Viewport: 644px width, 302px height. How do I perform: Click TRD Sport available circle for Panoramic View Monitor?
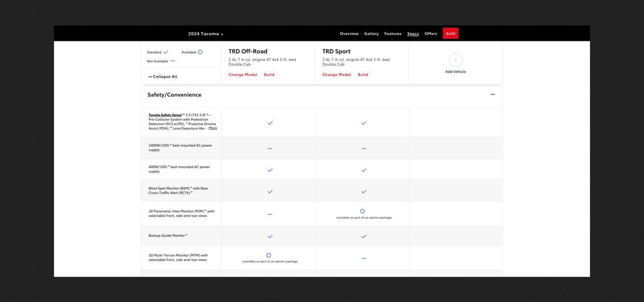point(362,211)
